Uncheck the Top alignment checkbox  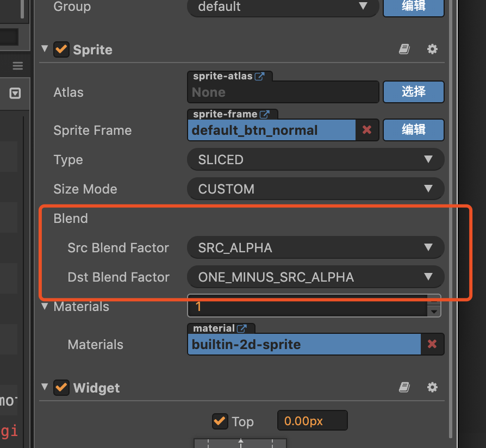[x=220, y=421]
